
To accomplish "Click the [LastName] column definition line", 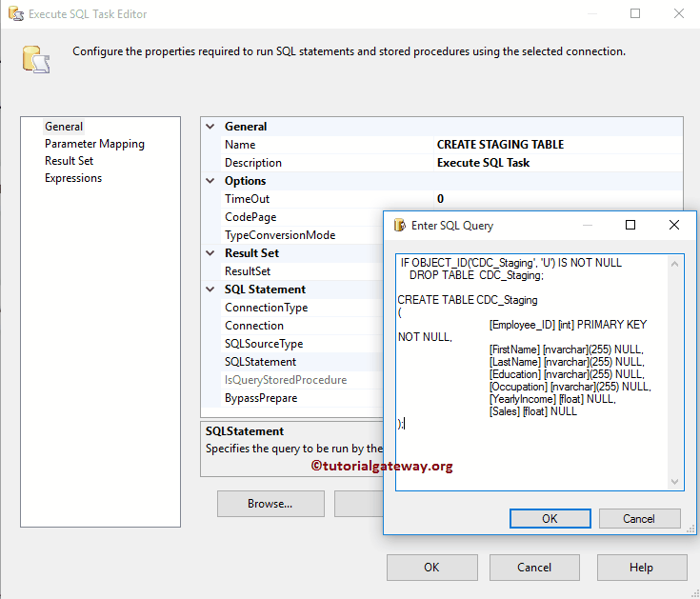I will click(x=567, y=362).
